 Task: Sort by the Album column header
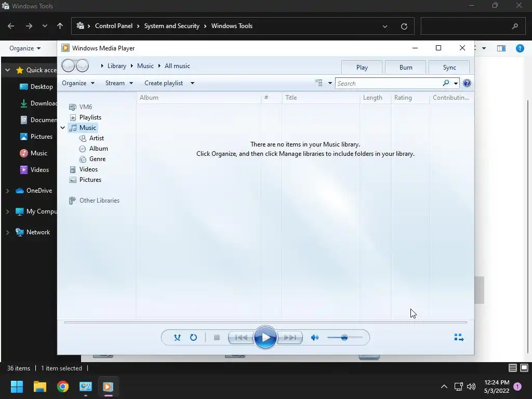click(199, 98)
